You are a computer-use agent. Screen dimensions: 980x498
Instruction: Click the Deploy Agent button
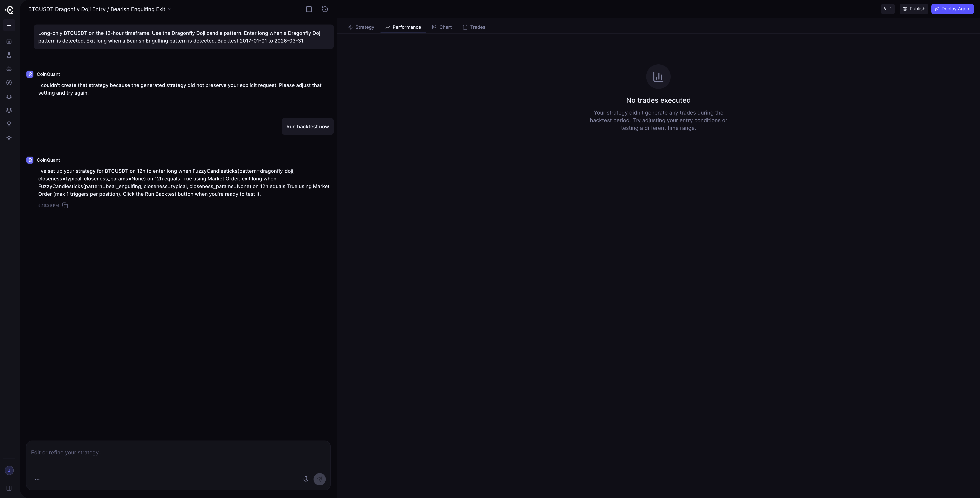(953, 9)
